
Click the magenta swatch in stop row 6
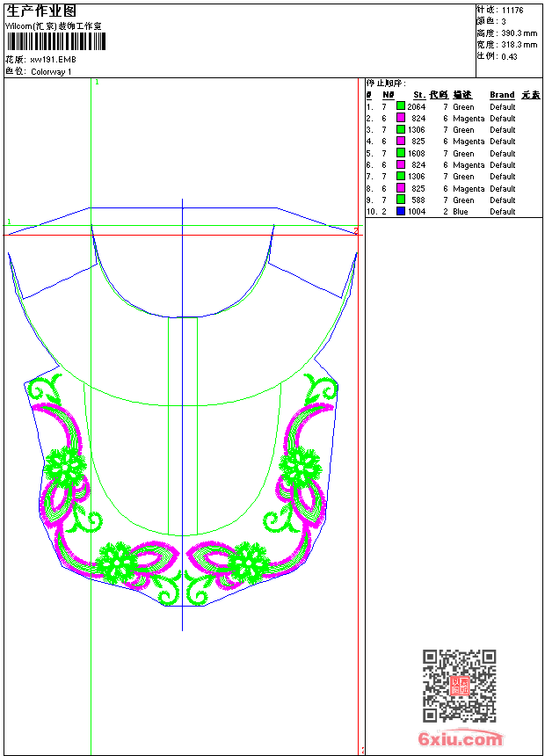pos(400,164)
